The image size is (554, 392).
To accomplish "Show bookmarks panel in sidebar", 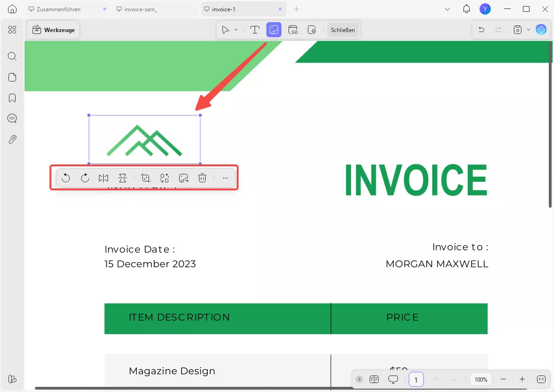I will (12, 98).
